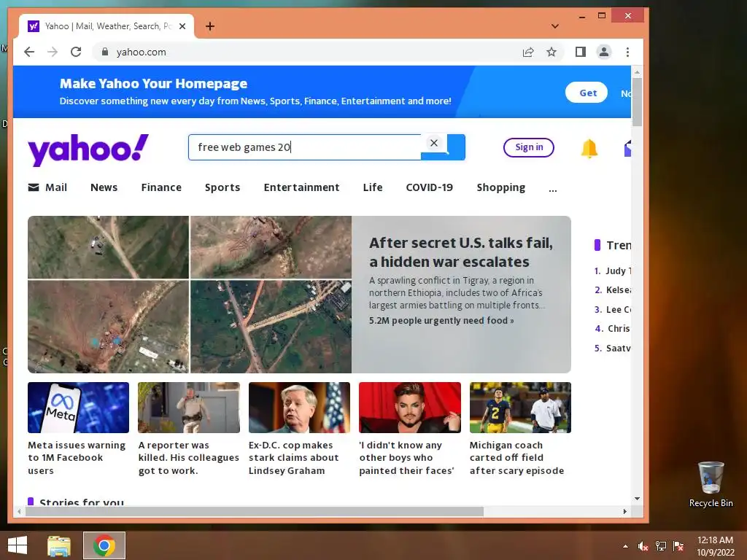Open the satellite images collage of the lead story

pyautogui.click(x=190, y=295)
